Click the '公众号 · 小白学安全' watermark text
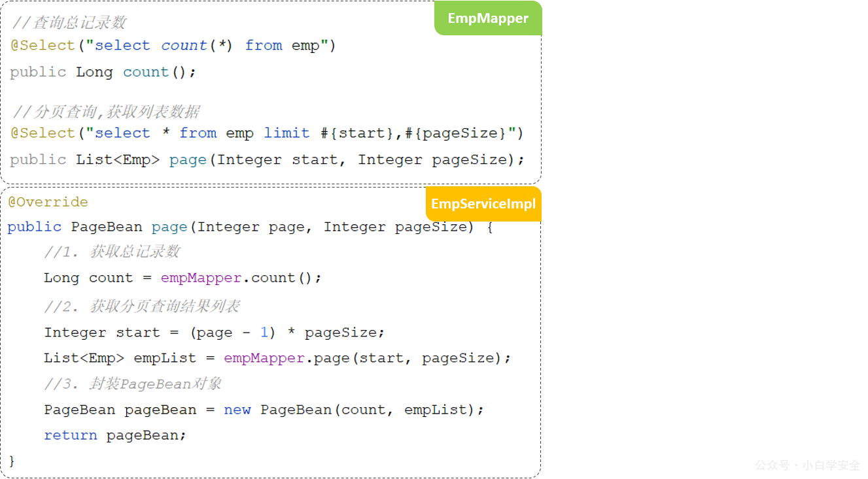The image size is (868, 479). click(x=808, y=465)
